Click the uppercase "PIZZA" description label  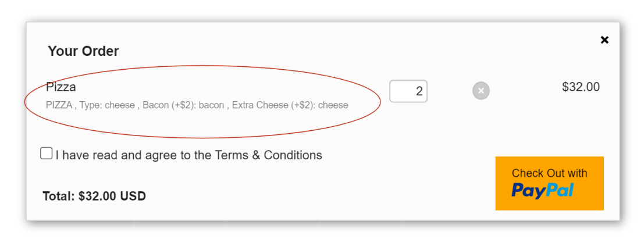[59, 105]
